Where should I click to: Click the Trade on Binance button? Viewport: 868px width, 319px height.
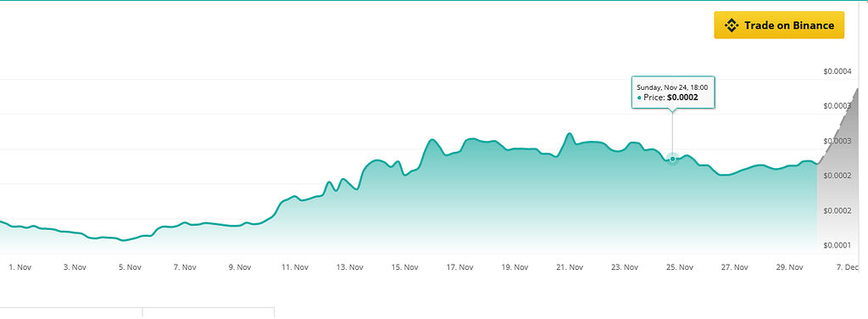point(779,25)
